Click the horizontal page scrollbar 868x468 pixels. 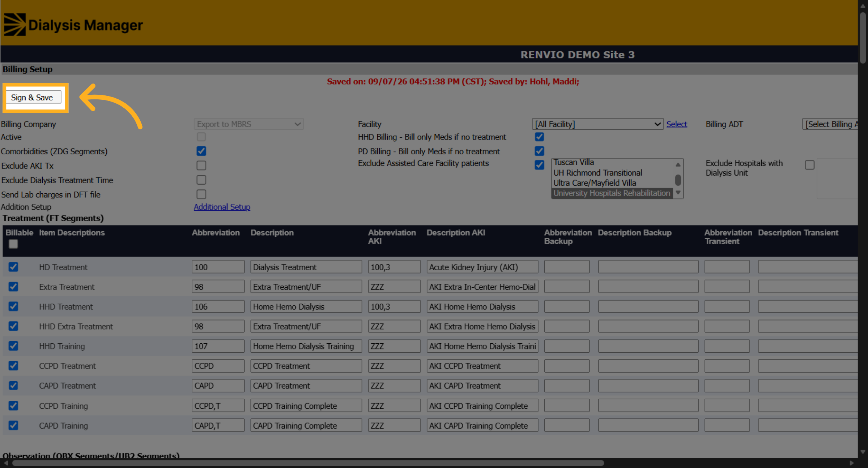coord(308,463)
